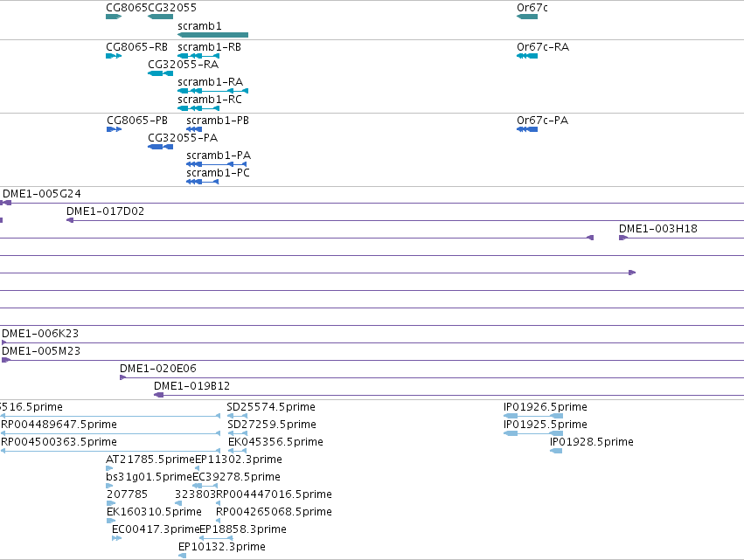Open transcript CG8065-RB label
Viewport: 744px width, 560px height.
click(136, 47)
